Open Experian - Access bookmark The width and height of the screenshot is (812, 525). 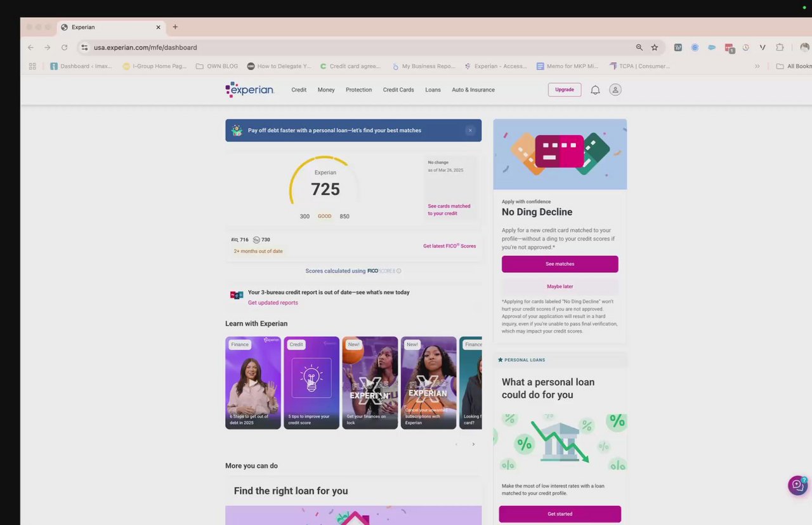click(x=496, y=66)
